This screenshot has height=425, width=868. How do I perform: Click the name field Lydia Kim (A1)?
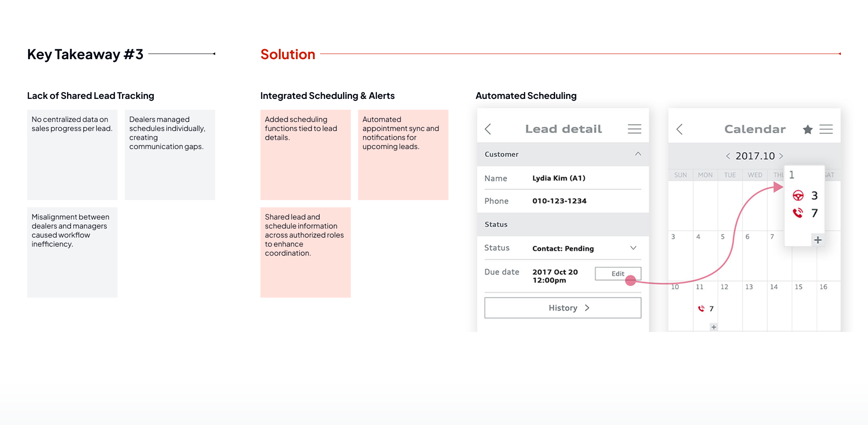[x=559, y=178]
